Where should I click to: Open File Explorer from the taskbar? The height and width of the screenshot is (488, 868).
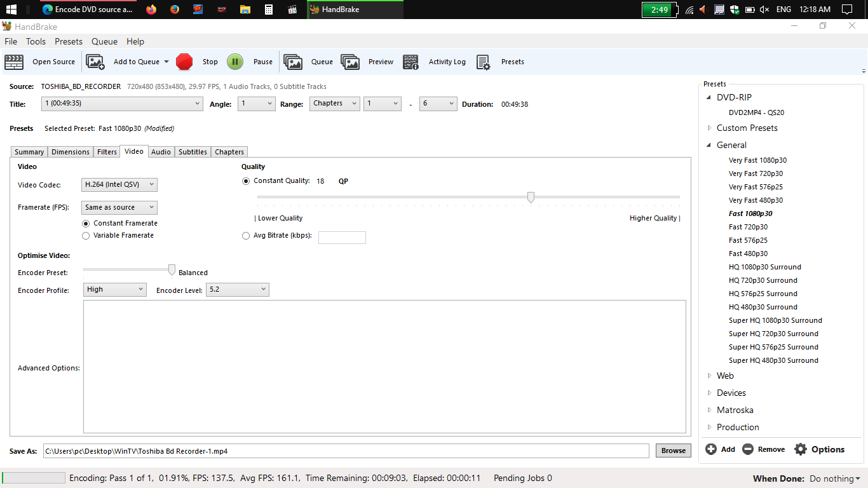pos(245,10)
